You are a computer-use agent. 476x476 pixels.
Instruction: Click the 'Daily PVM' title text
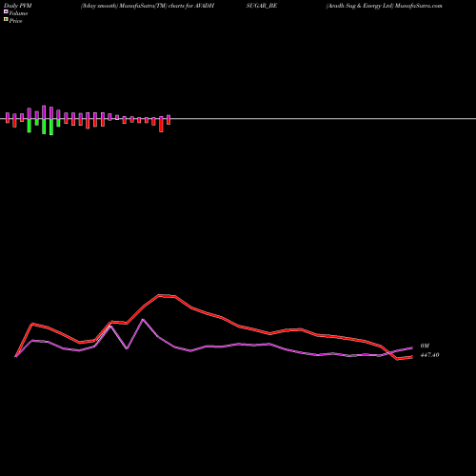pyautogui.click(x=18, y=6)
